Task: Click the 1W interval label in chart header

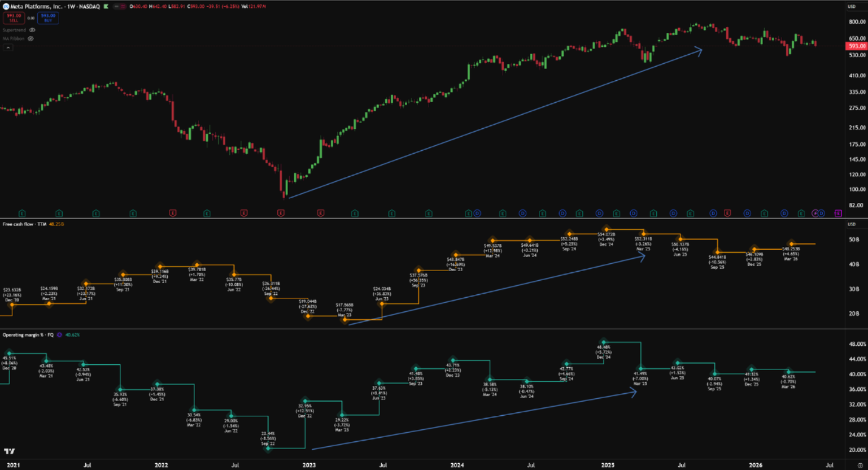Action: 71,7
